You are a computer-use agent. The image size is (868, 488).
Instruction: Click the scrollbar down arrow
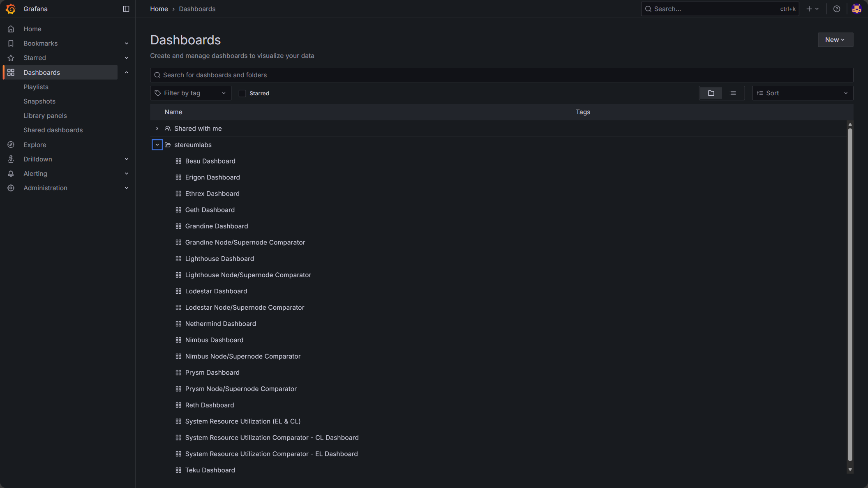click(x=850, y=470)
